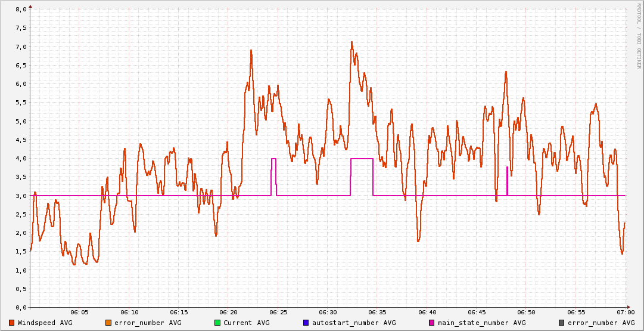Select the orange error_number legend swatch
644x331 pixels.
(x=108, y=323)
